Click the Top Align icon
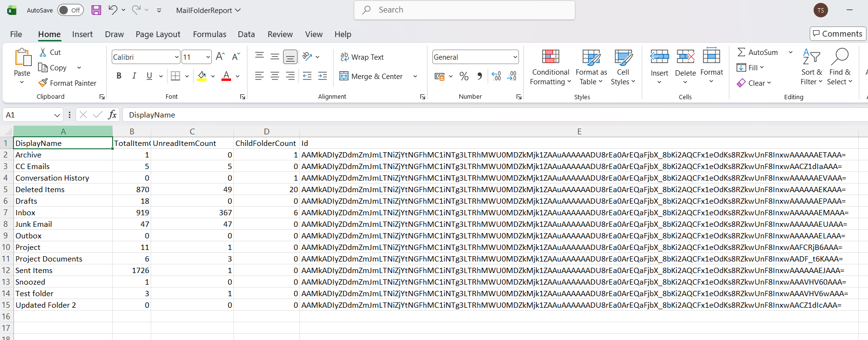The image size is (868, 340). coord(259,56)
